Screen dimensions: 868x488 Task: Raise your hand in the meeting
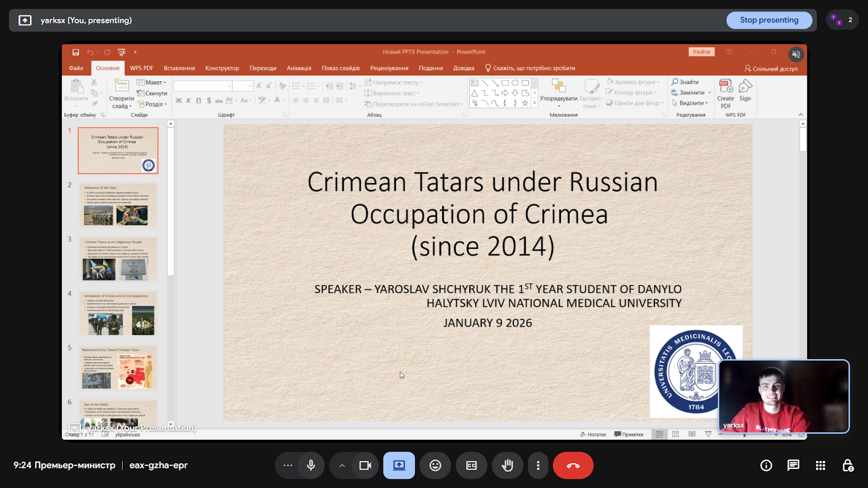507,465
